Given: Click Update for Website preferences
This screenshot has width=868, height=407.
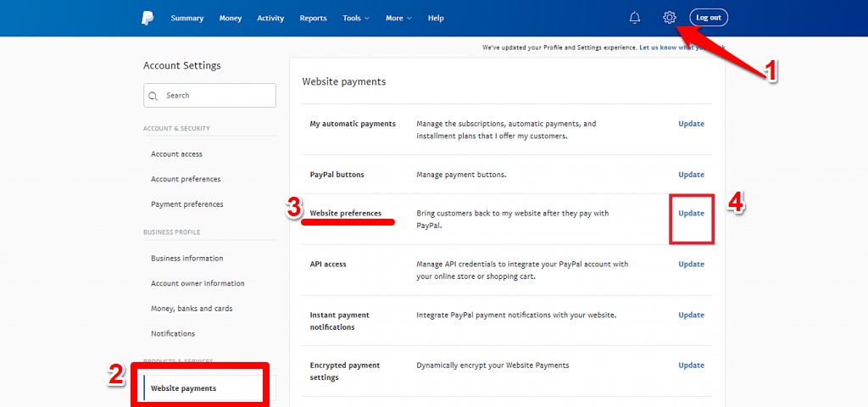Looking at the screenshot, I should click(691, 214).
